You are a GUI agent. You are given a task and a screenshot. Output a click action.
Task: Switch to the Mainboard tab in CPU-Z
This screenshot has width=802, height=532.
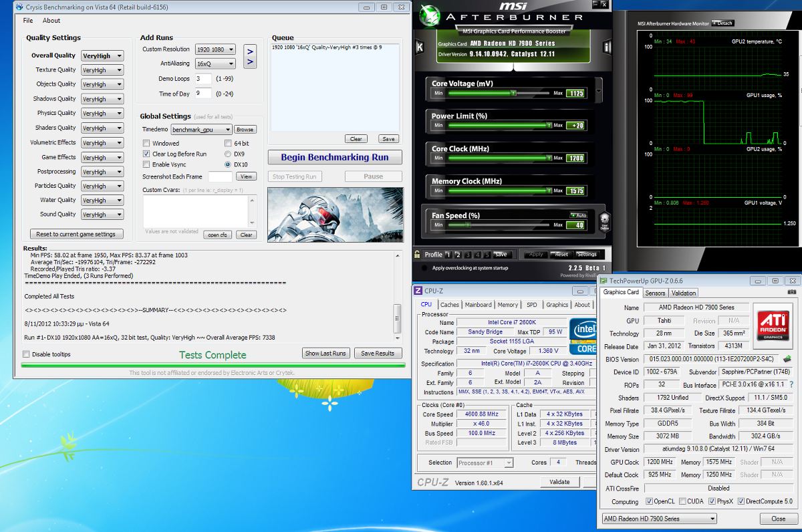tap(479, 305)
